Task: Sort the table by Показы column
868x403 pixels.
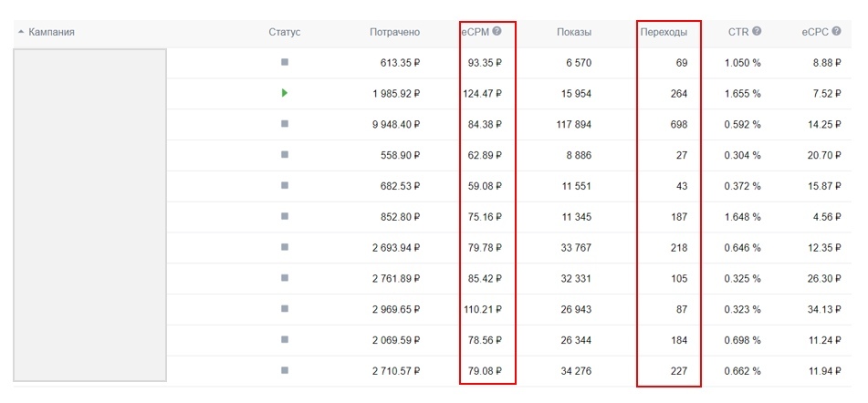Action: click(573, 32)
